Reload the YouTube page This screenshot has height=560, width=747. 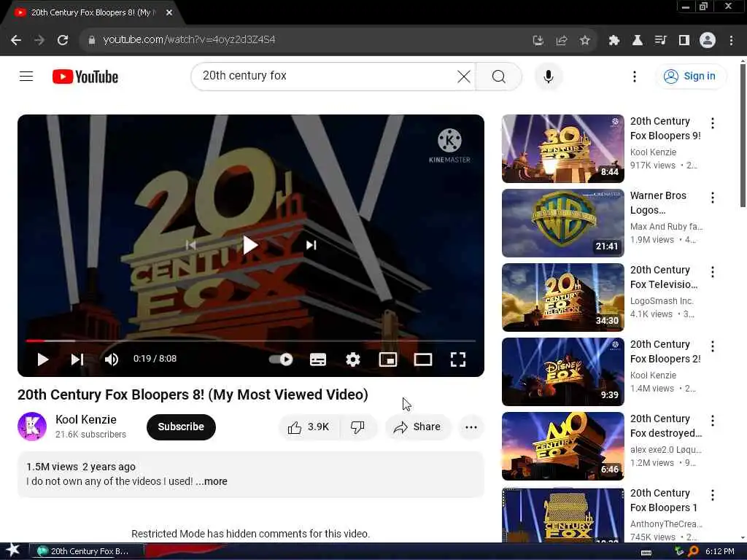click(x=63, y=40)
